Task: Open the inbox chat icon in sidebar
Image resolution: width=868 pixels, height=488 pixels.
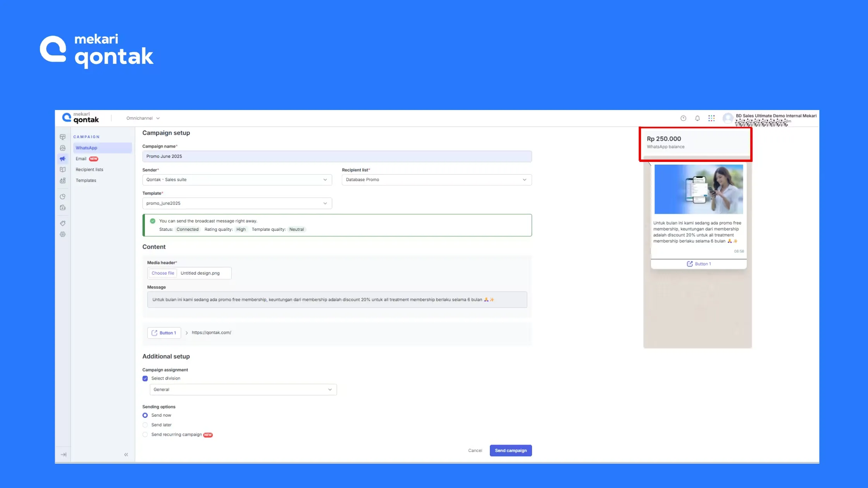Action: pos(63,148)
